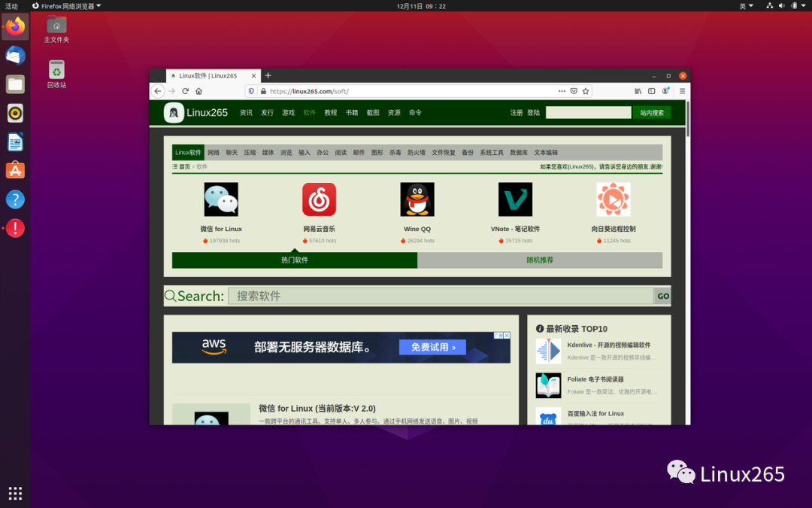812x508 pixels.
Task: Open the 防火墙 software category
Action: [417, 152]
